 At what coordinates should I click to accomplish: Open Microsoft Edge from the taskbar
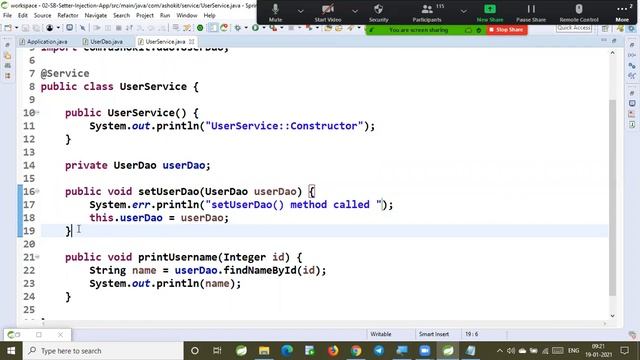click(x=287, y=351)
